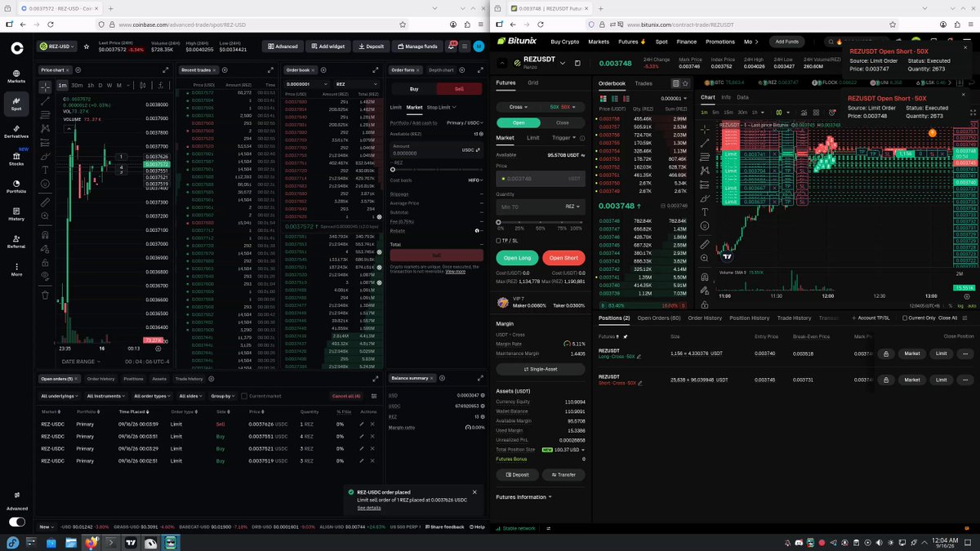This screenshot has height=551, width=980.
Task: Click the Open Short button
Action: click(x=563, y=258)
